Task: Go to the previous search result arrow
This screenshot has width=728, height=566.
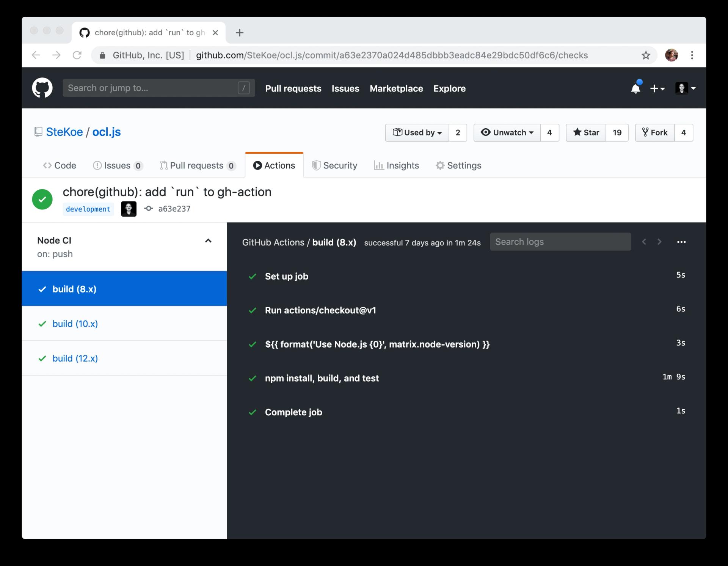Action: pyautogui.click(x=644, y=242)
